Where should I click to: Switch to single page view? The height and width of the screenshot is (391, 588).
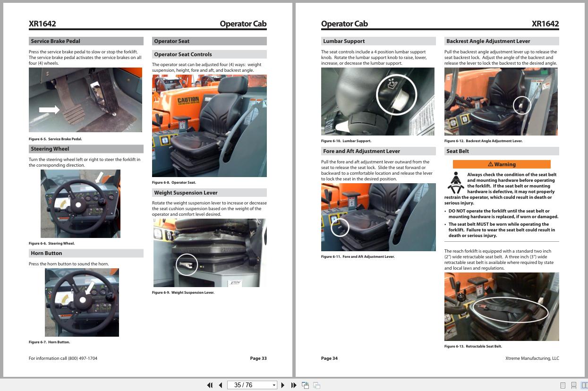(562, 385)
